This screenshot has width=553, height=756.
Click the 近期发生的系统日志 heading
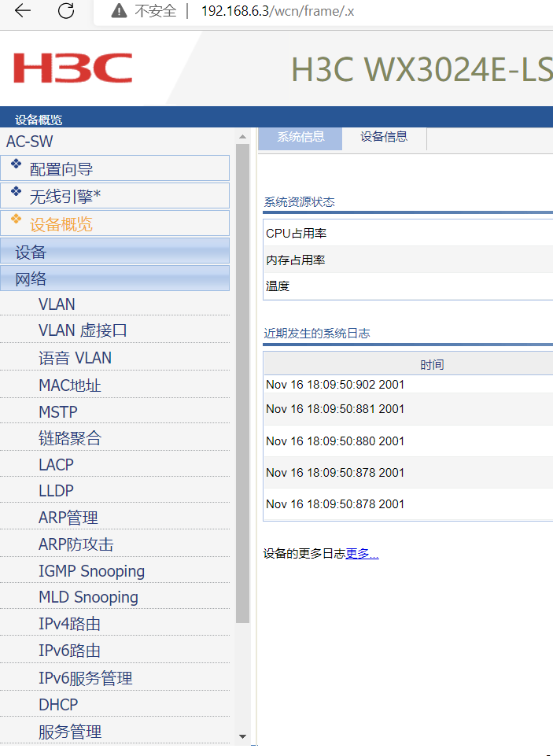(x=317, y=334)
